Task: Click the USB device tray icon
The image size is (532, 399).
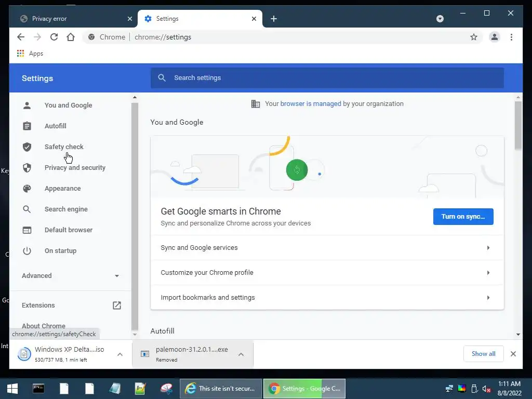Action: point(474,389)
